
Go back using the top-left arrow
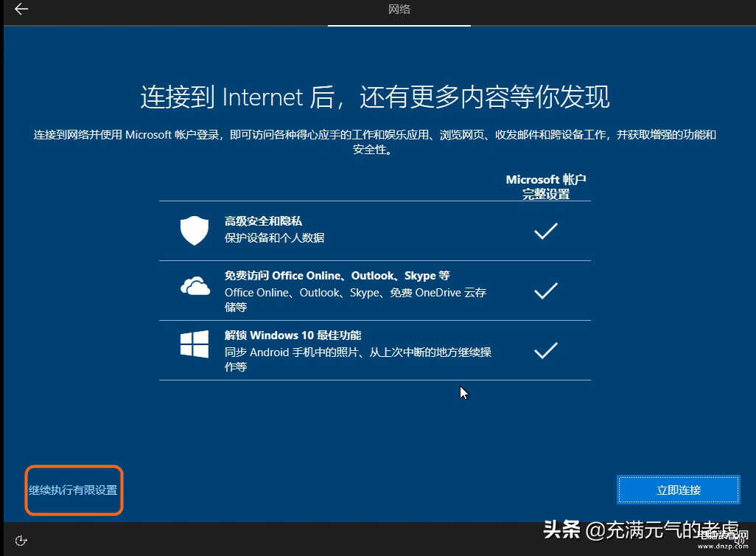pos(21,9)
